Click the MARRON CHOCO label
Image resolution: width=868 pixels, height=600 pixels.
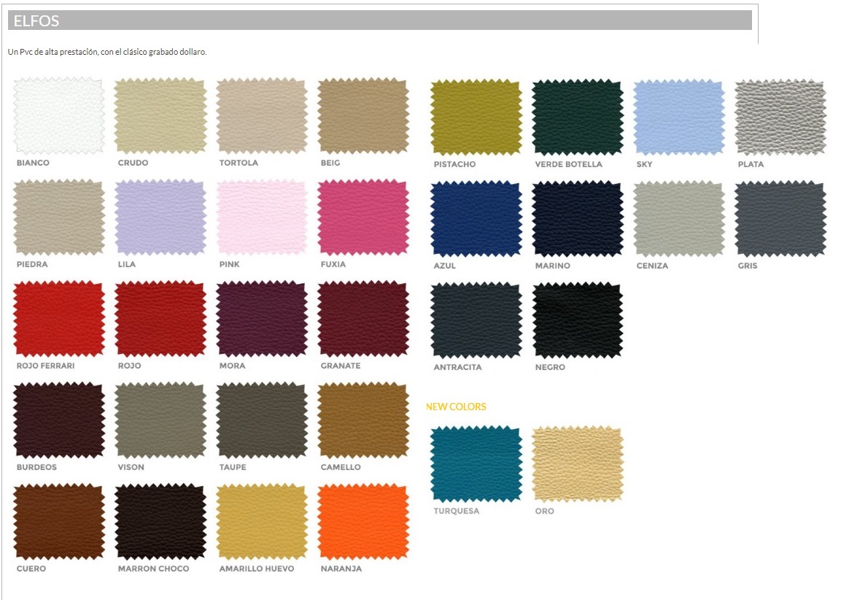(153, 569)
